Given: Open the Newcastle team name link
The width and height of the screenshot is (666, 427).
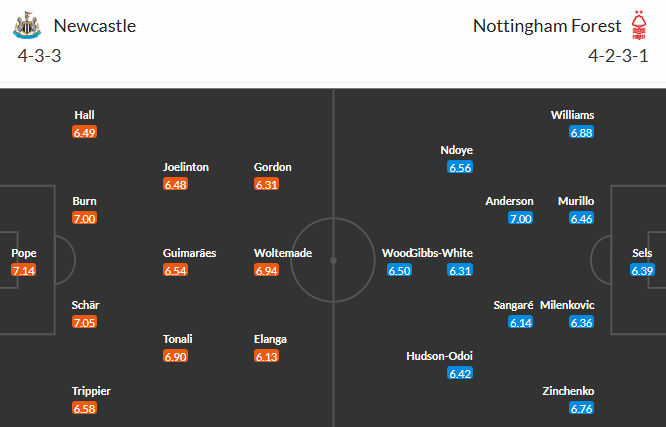Looking at the screenshot, I should pos(95,26).
